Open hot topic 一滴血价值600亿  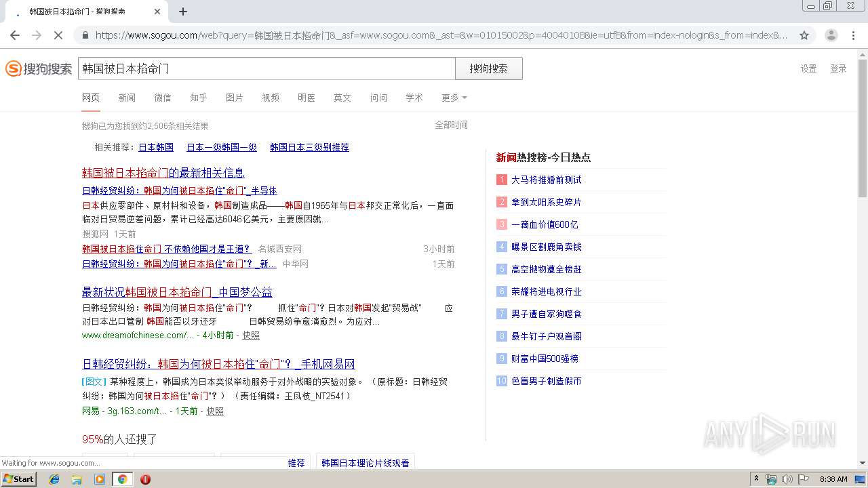[545, 224]
